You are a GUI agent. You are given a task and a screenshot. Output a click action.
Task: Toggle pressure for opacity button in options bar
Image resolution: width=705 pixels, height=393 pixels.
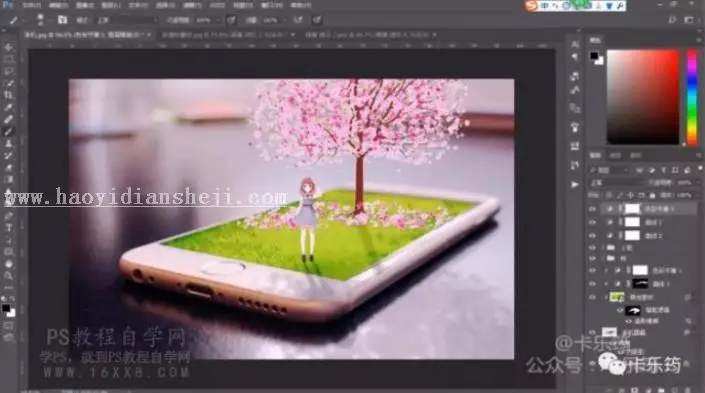pos(231,20)
